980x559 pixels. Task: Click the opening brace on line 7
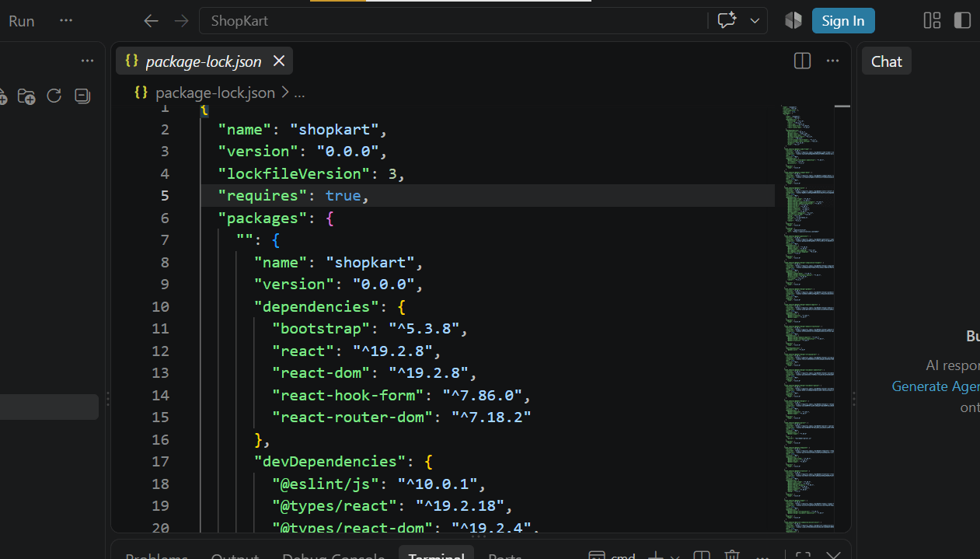click(276, 240)
